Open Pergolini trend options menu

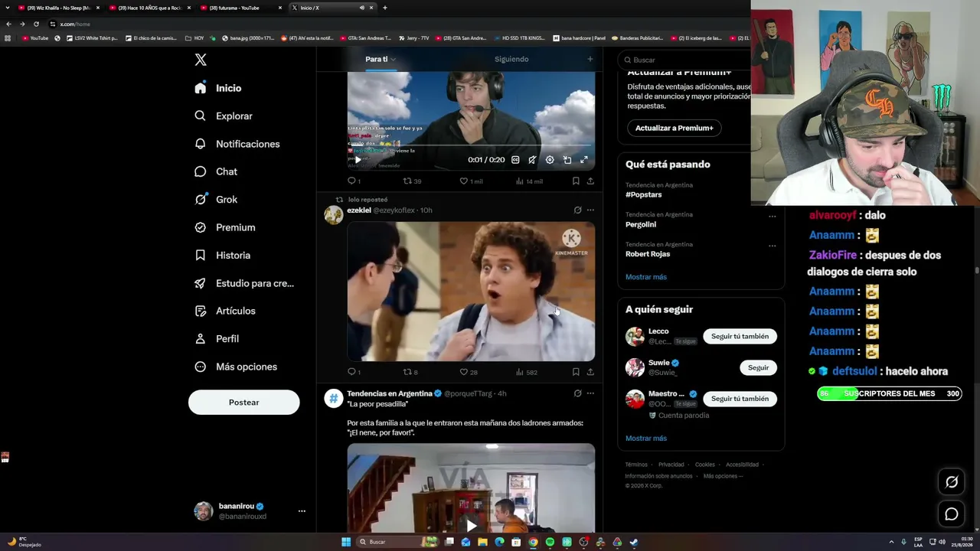click(772, 217)
